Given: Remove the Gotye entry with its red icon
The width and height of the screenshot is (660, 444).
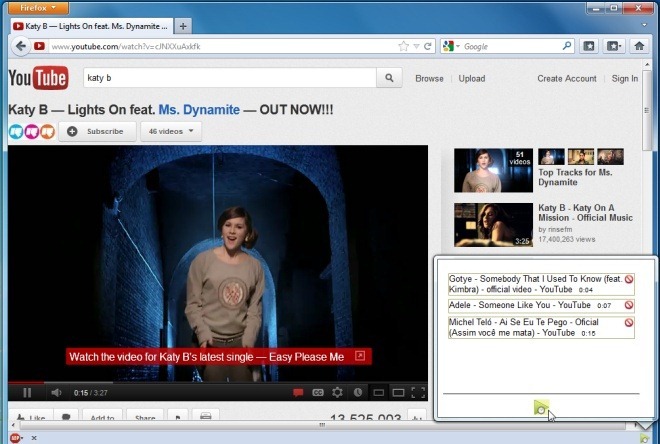Looking at the screenshot, I should [629, 279].
